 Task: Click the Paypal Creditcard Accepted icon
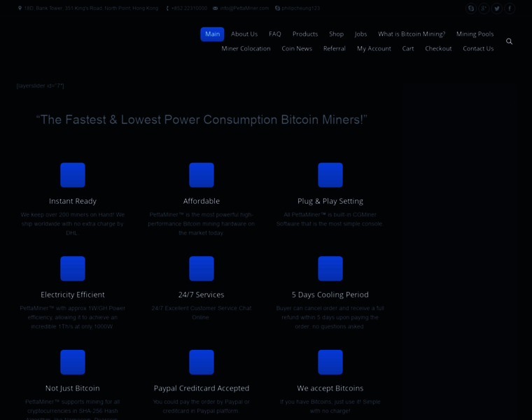pos(202,363)
